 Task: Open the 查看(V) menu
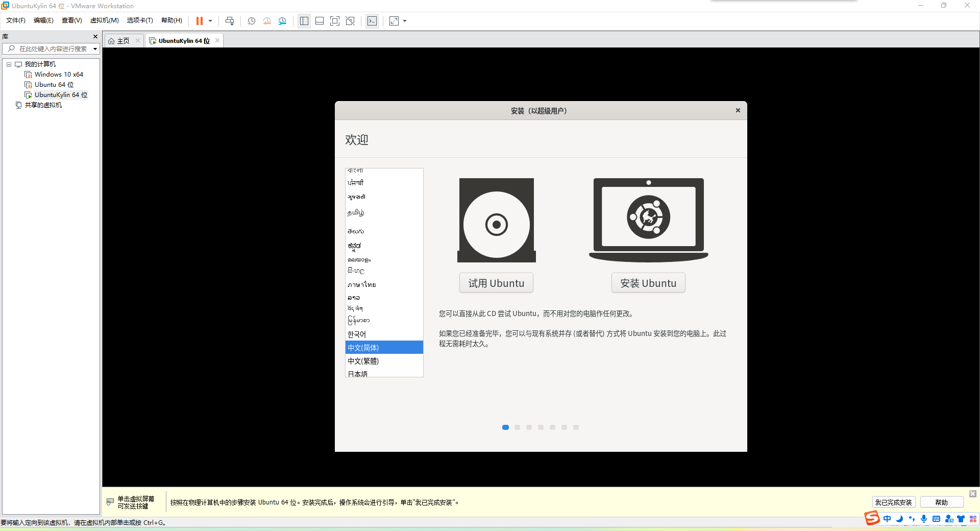click(71, 20)
